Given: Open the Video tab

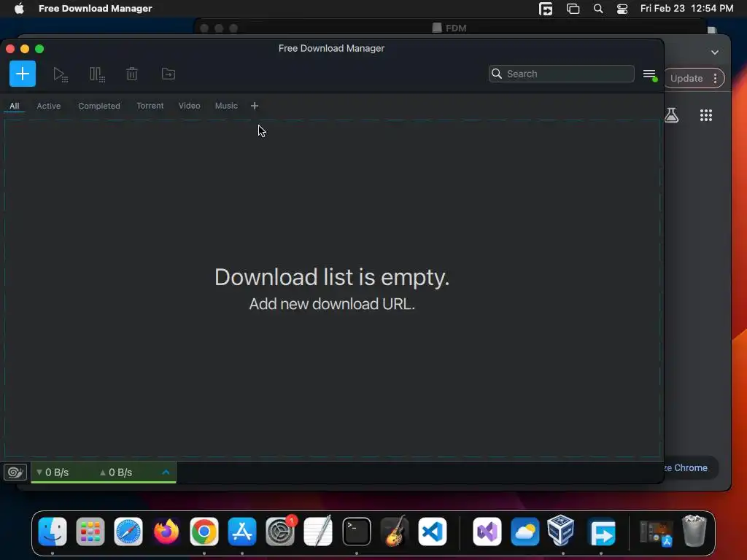Looking at the screenshot, I should coord(189,106).
